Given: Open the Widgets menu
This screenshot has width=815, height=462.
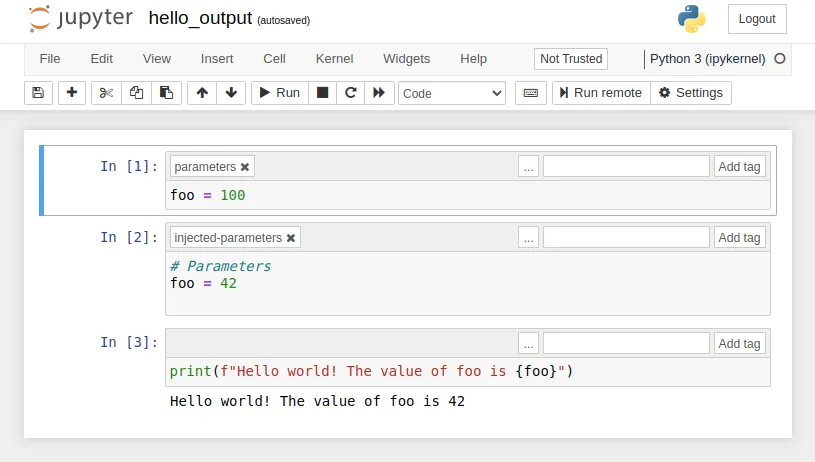Looking at the screenshot, I should [x=406, y=59].
